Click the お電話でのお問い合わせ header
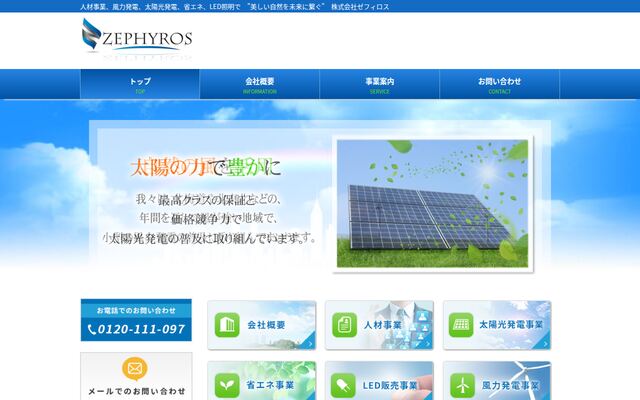The width and height of the screenshot is (640, 400). (x=136, y=310)
